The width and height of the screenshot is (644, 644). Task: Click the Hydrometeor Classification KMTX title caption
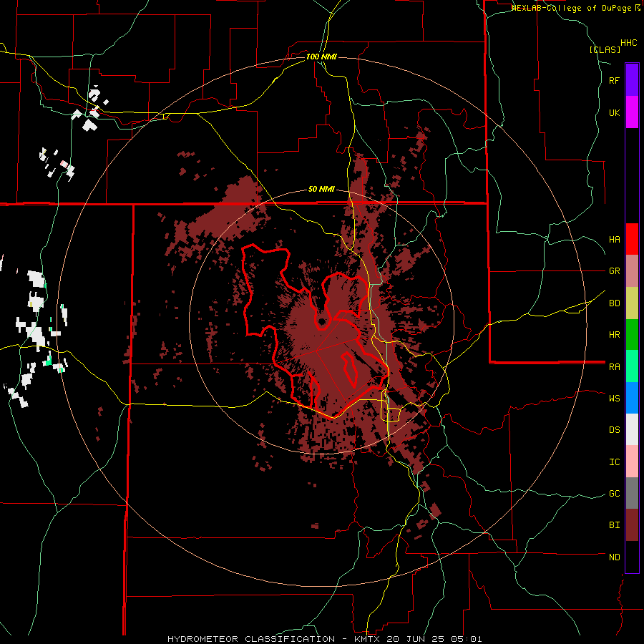click(324, 639)
